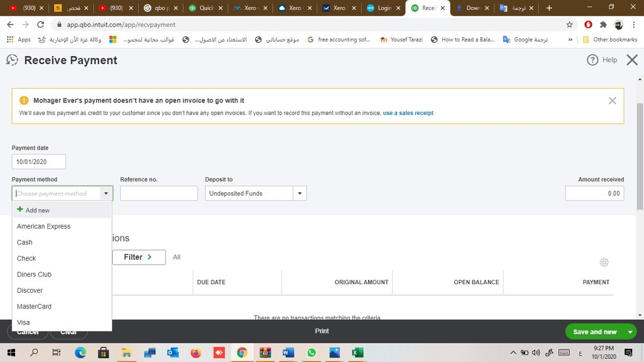
Task: Open the free accounting software bookmark
Action: [339, 40]
